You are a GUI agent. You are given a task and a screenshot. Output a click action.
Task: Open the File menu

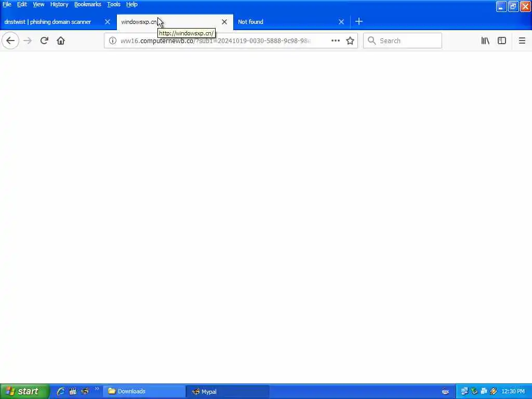[7, 4]
